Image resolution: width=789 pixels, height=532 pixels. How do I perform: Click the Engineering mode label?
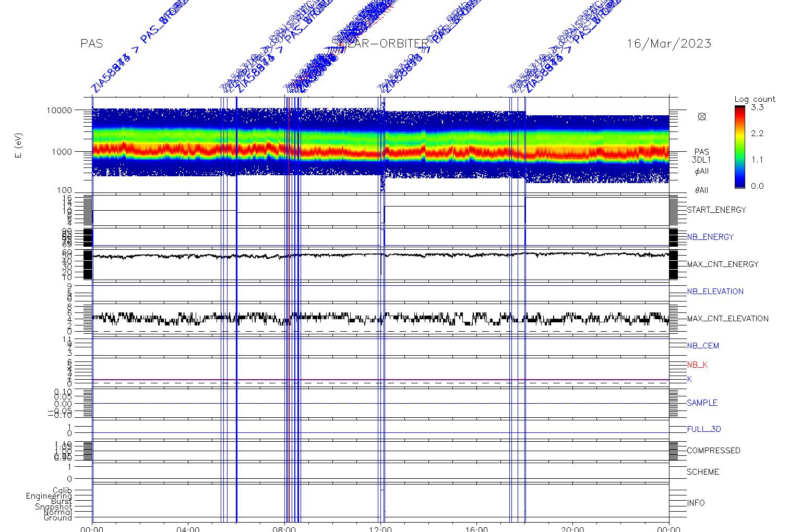(49, 496)
